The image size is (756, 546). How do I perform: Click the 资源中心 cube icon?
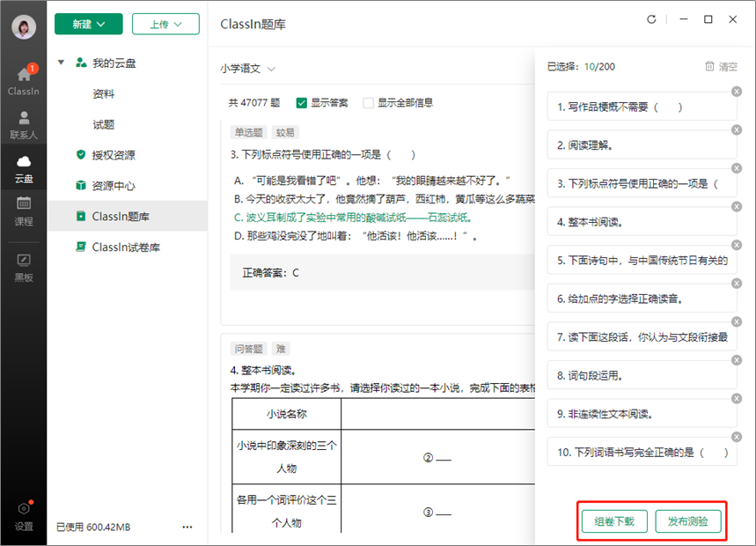point(81,185)
